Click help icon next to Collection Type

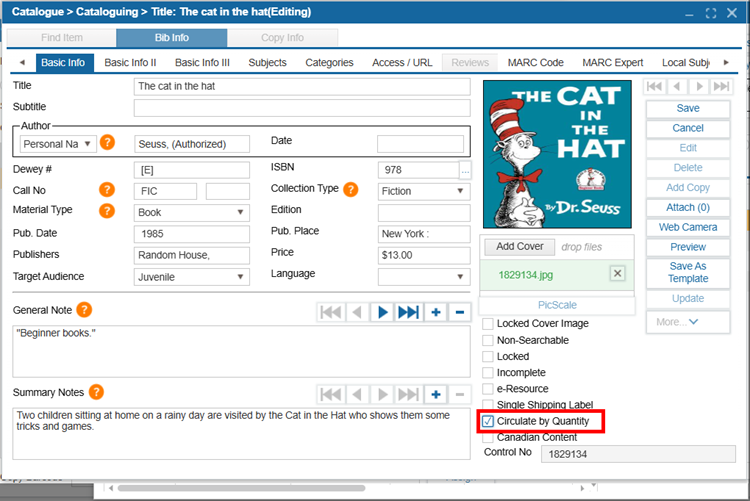[351, 189]
